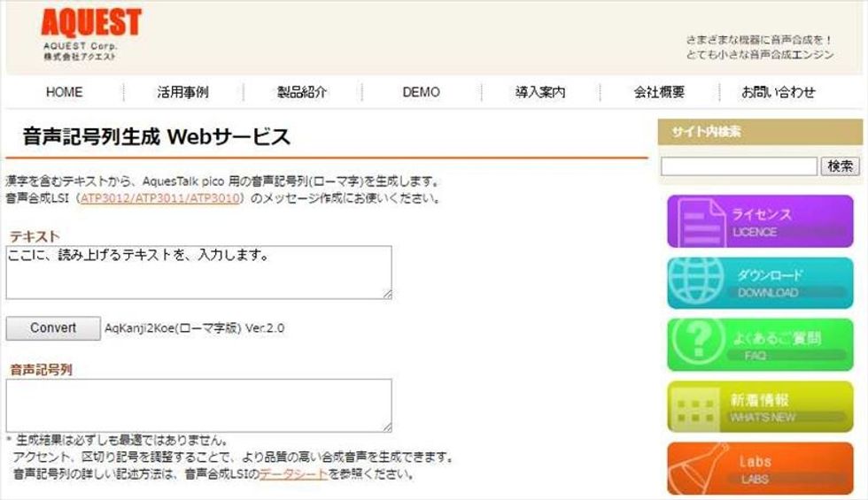
Task: Click the 音声記号列生成 Webサービス heading
Action: pyautogui.click(x=156, y=136)
